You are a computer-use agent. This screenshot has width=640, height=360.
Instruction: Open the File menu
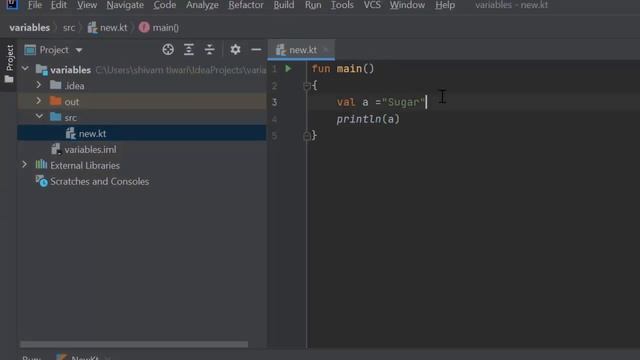[35, 5]
